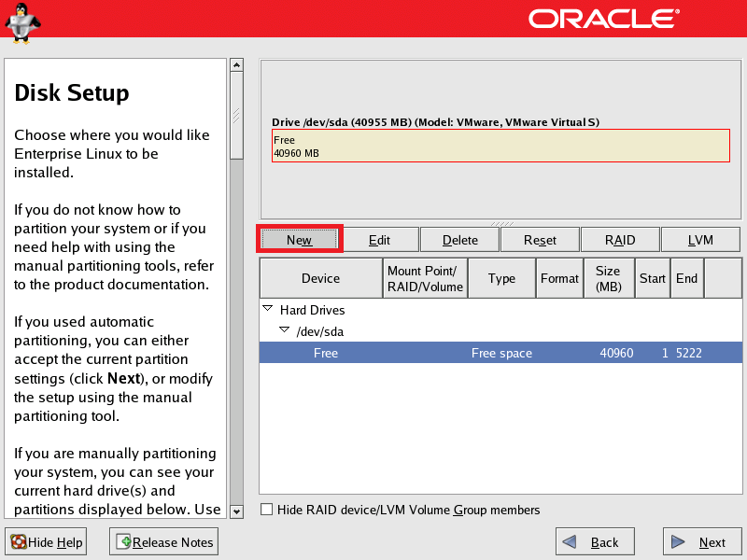Click the help panel scroll down arrow
This screenshot has height=560, width=747.
(x=237, y=511)
